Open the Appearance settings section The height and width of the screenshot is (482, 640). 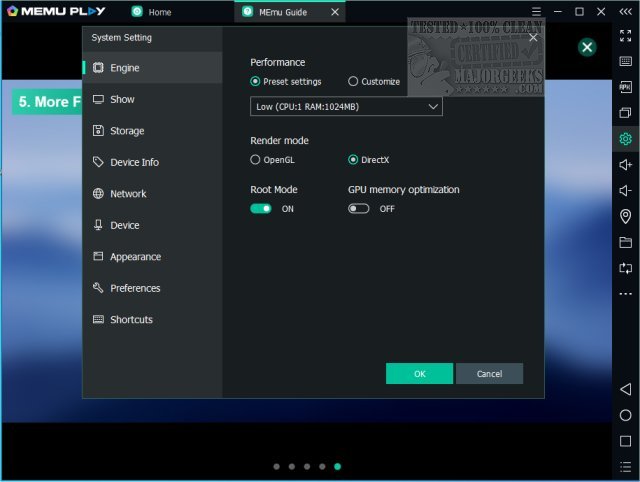pos(153,256)
